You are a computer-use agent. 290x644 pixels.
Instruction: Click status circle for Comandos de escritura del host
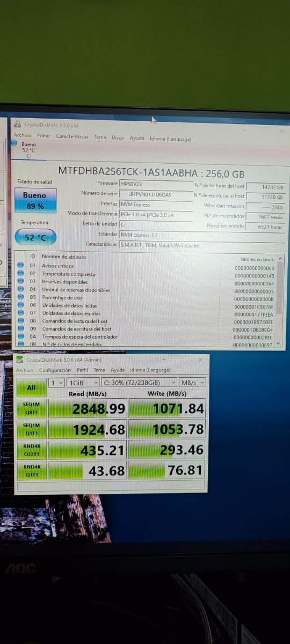(20, 328)
